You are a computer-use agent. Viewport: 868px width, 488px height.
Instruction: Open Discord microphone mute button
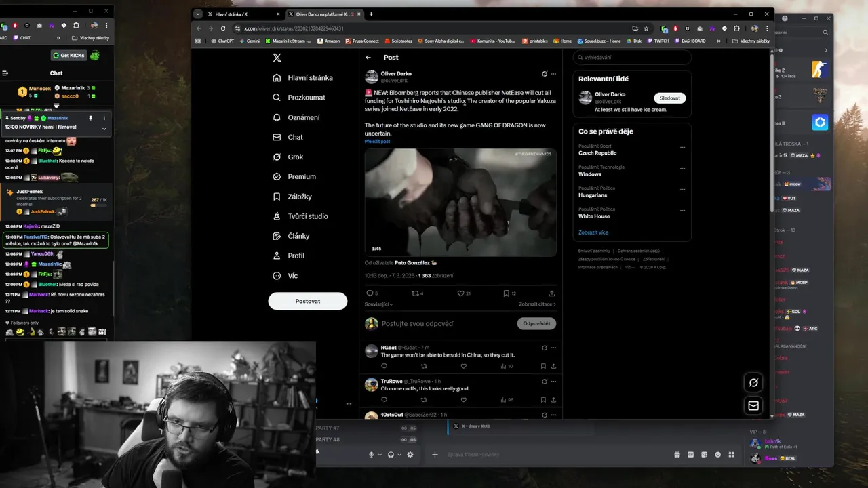(371, 455)
